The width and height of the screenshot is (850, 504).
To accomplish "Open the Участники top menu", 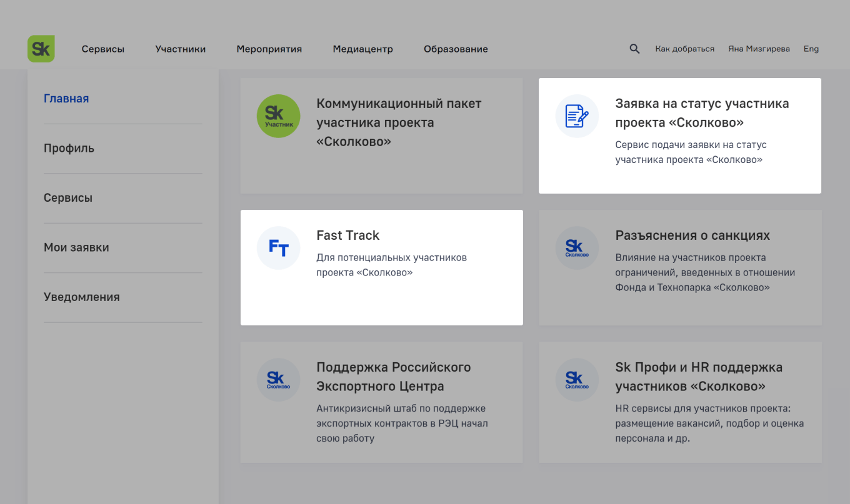I will [181, 49].
